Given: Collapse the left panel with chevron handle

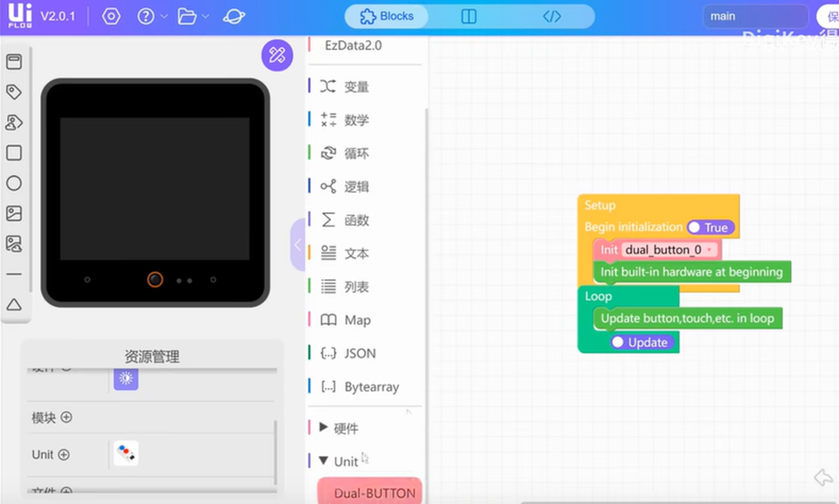Looking at the screenshot, I should tap(297, 244).
